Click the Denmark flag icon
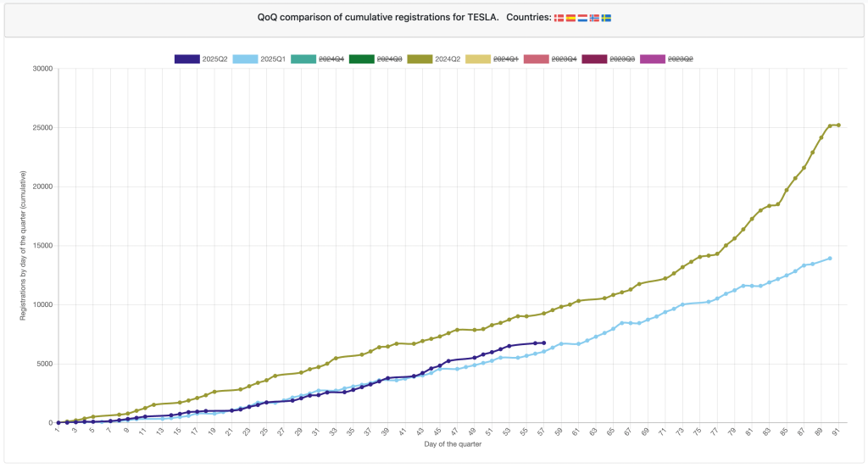The height and width of the screenshot is (468, 868). (559, 17)
